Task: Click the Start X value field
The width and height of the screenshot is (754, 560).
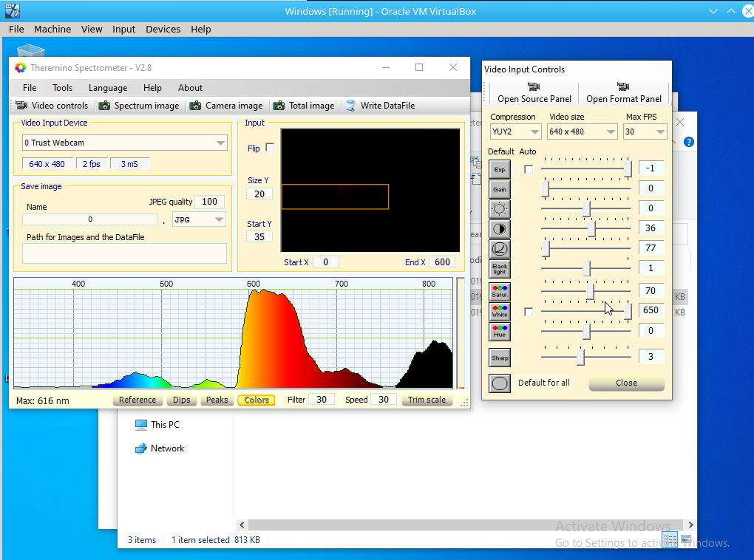Action: tap(326, 262)
